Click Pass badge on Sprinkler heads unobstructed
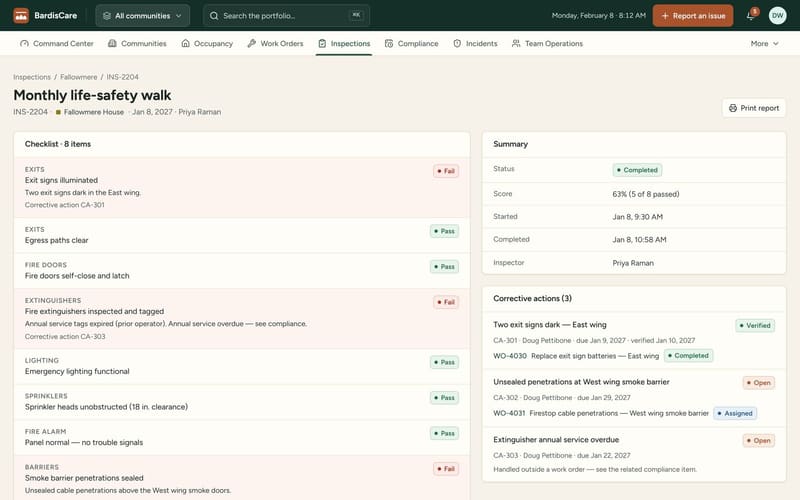 coord(444,397)
